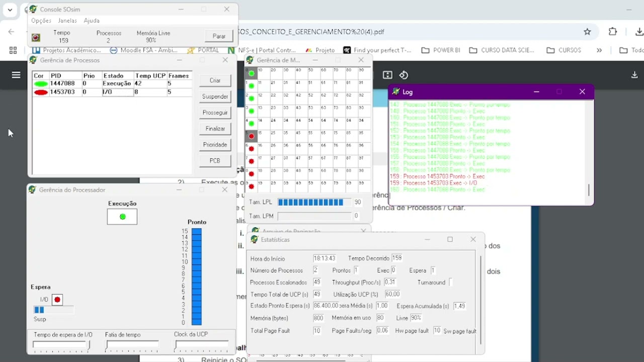Viewport: 644px width, 362px height.
Task: Expand the bookmarks overflow chevron
Action: (x=599, y=50)
